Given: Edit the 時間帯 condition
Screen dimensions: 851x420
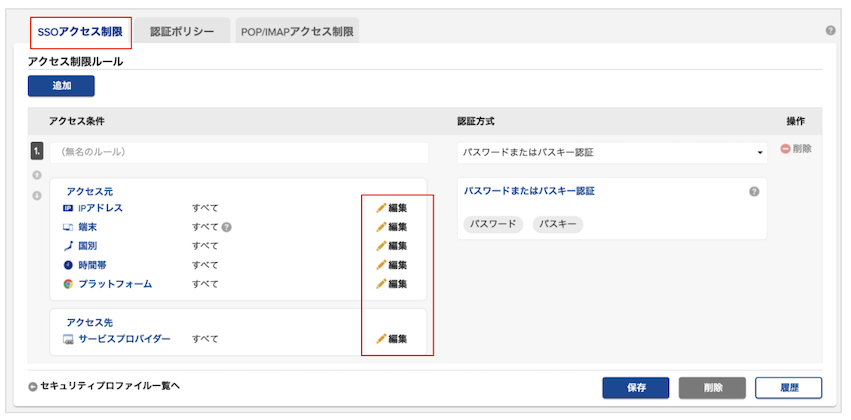Looking at the screenshot, I should pos(392,265).
